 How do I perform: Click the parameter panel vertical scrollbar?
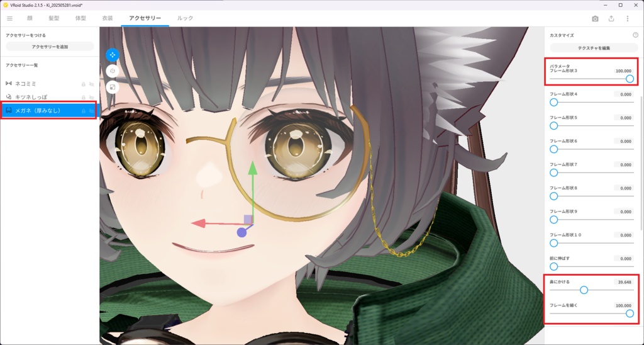coord(642,162)
